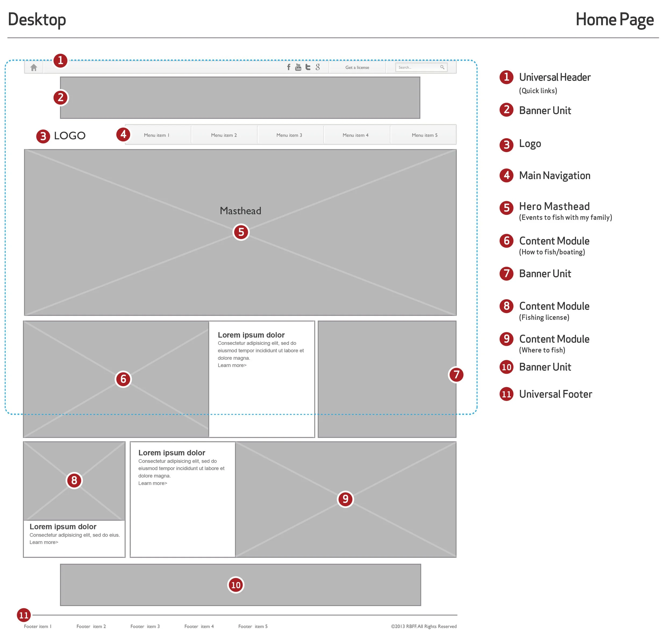Viewport: 672px width, 630px height.
Task: Click the home icon in header
Action: coord(34,68)
